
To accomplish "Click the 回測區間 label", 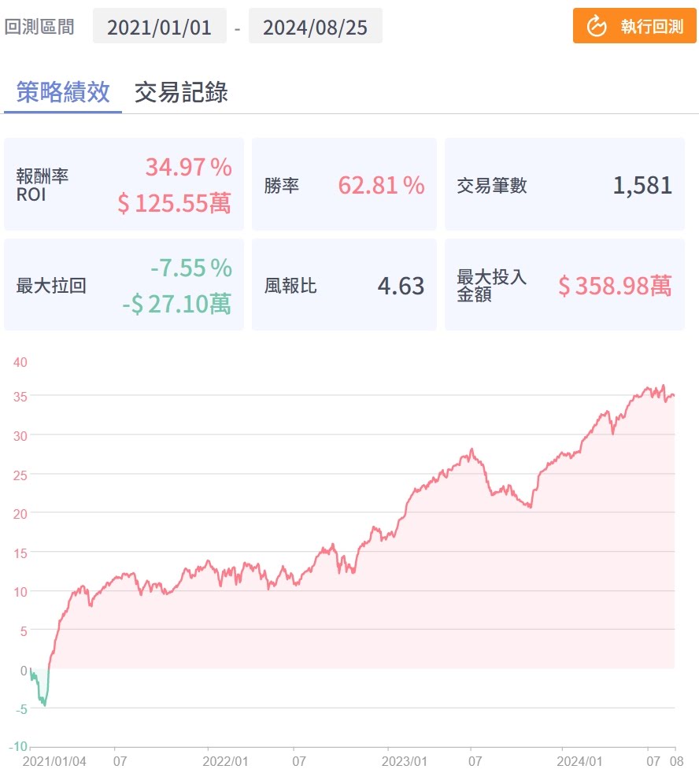I will [39, 27].
